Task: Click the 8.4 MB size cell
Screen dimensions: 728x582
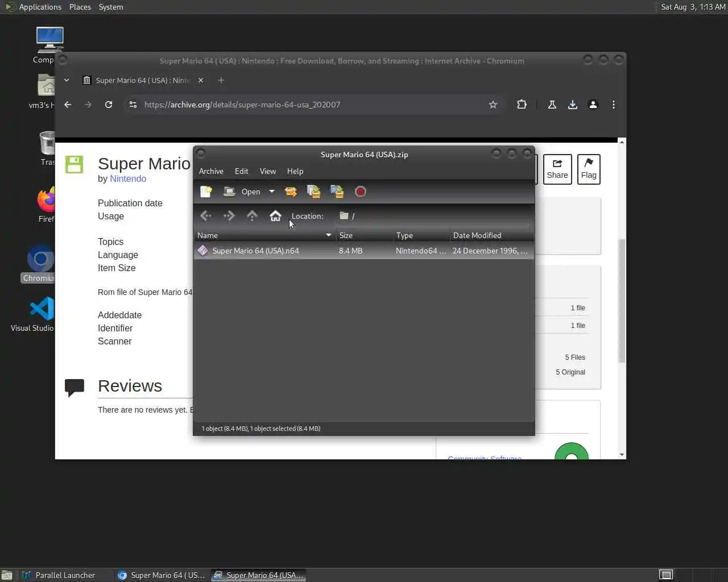Action: click(x=350, y=251)
